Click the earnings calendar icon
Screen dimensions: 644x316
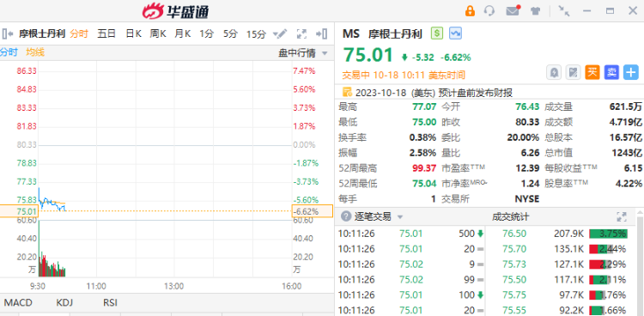click(x=348, y=92)
